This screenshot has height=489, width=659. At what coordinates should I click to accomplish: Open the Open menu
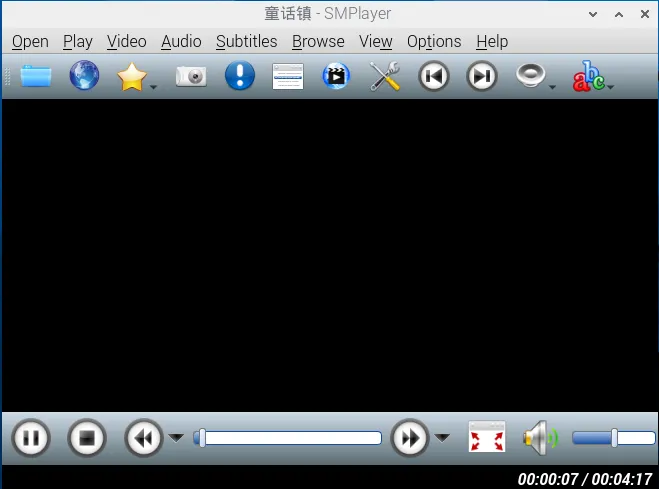(x=30, y=41)
